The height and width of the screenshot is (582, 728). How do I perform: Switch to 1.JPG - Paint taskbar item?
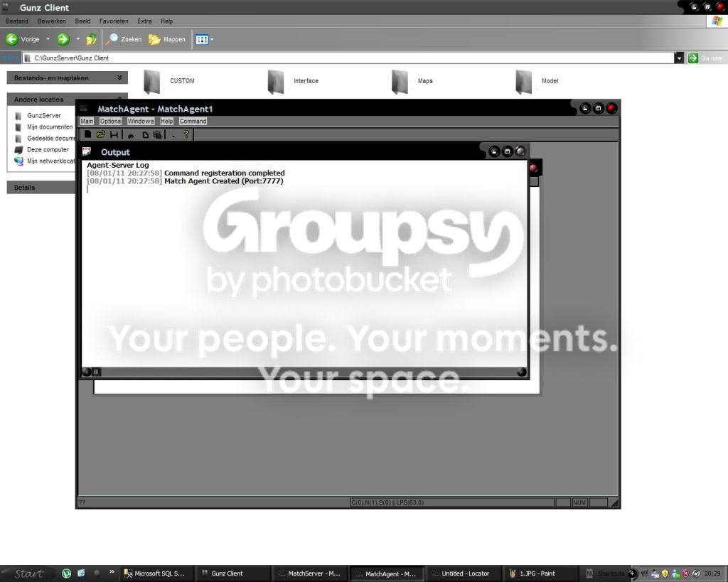(540, 573)
